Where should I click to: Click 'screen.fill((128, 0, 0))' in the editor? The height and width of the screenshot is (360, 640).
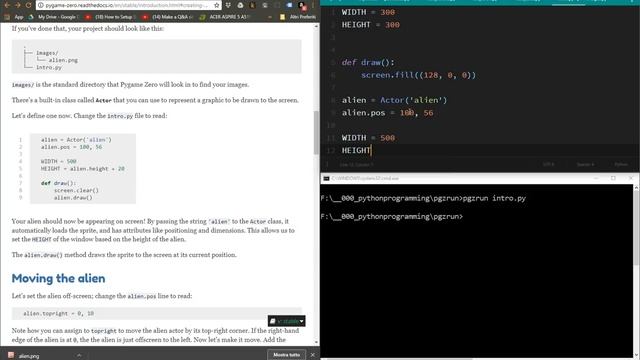(x=418, y=75)
